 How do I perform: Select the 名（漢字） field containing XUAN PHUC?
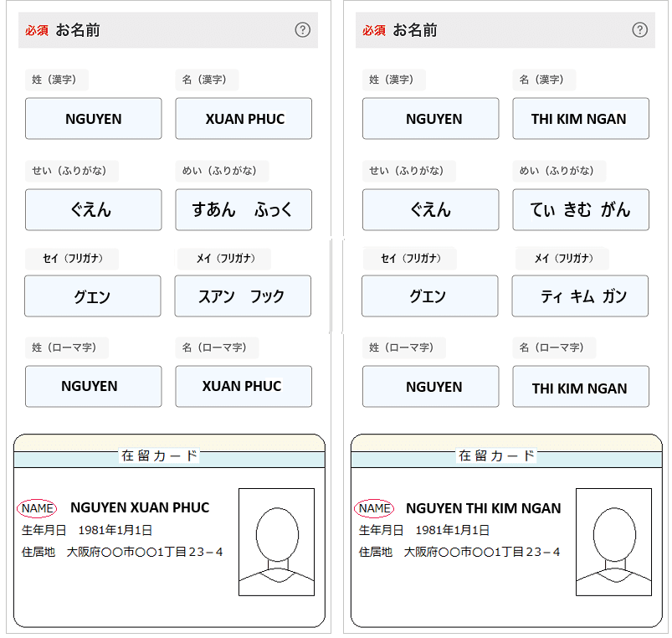coord(244,119)
